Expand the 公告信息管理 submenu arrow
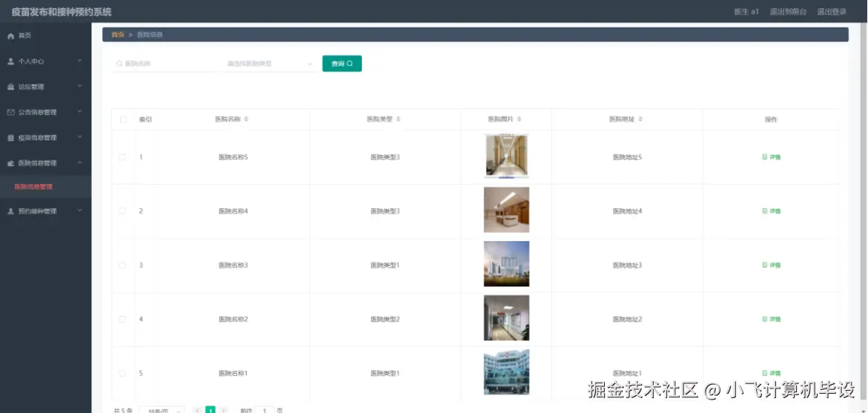Image resolution: width=868 pixels, height=413 pixels. 80,112
